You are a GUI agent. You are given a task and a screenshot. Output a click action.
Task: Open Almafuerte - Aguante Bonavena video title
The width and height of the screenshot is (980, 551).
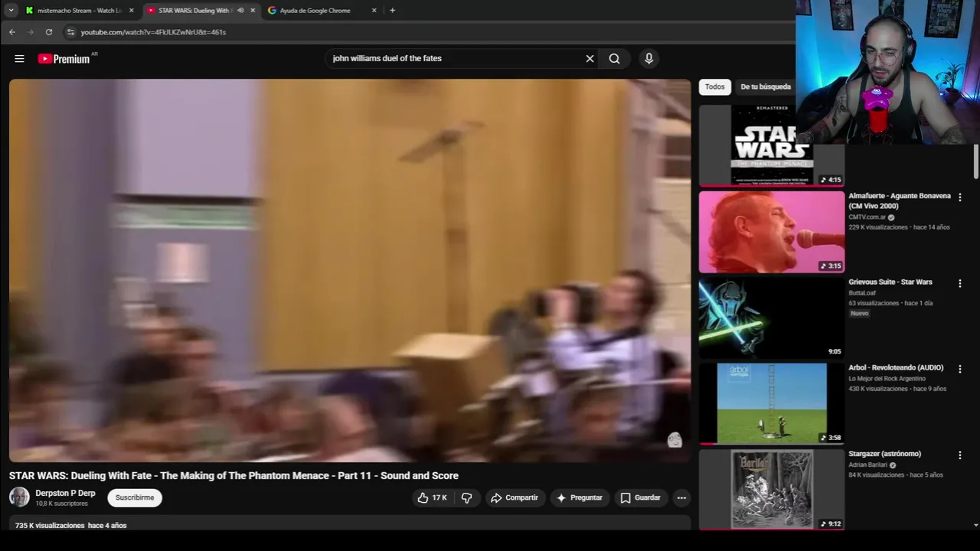pos(899,201)
